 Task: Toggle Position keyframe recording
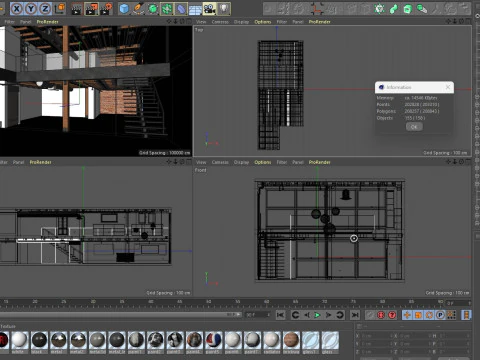407,315
